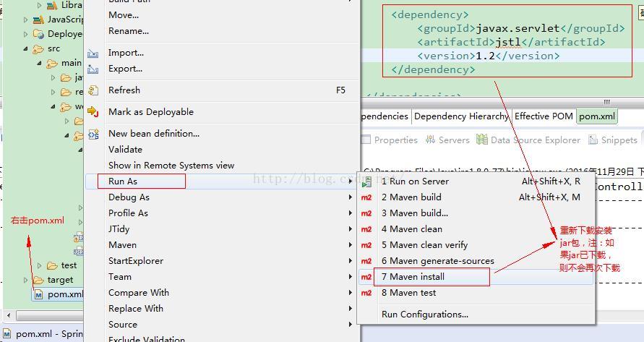Click m2 icon beside Maven build
Viewport: 644px width, 342px height.
click(x=366, y=197)
